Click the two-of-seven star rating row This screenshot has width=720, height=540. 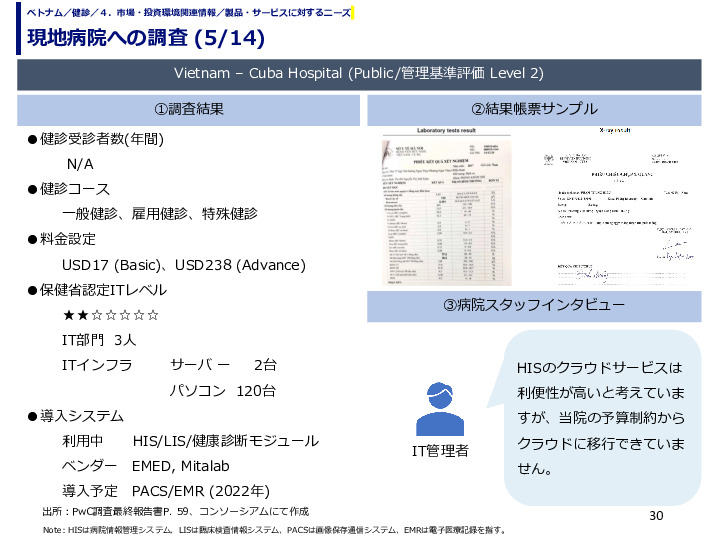(111, 315)
